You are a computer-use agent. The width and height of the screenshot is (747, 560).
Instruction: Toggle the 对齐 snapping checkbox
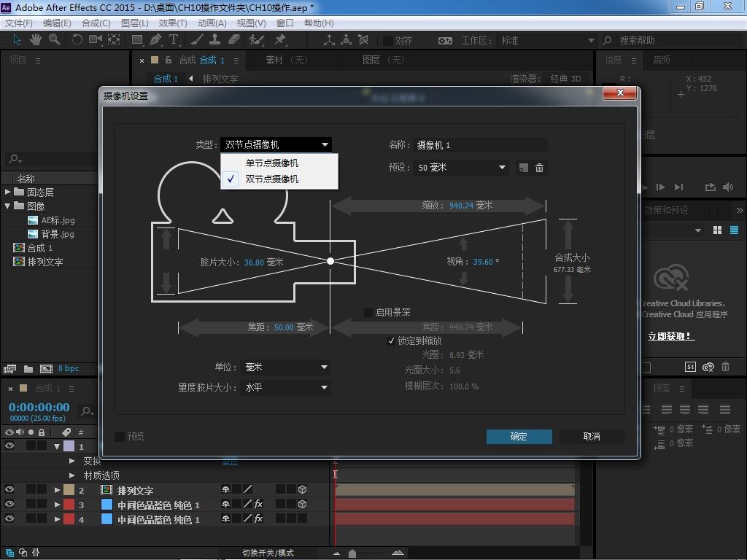388,41
